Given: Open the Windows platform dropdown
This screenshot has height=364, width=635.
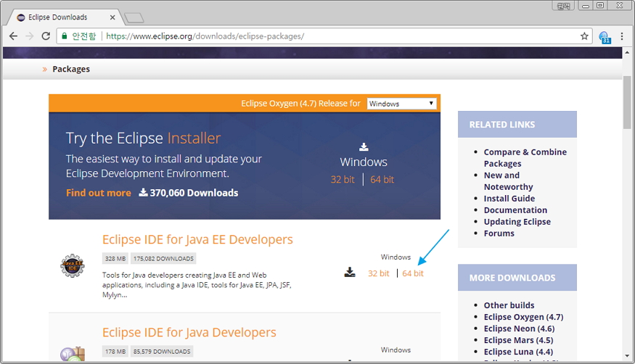Looking at the screenshot, I should point(401,104).
